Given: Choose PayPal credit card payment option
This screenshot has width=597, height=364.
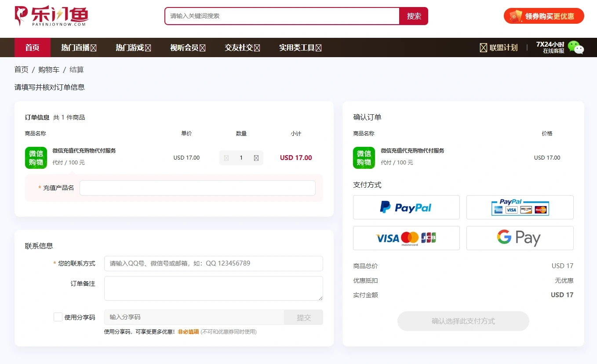Looking at the screenshot, I should (x=520, y=207).
